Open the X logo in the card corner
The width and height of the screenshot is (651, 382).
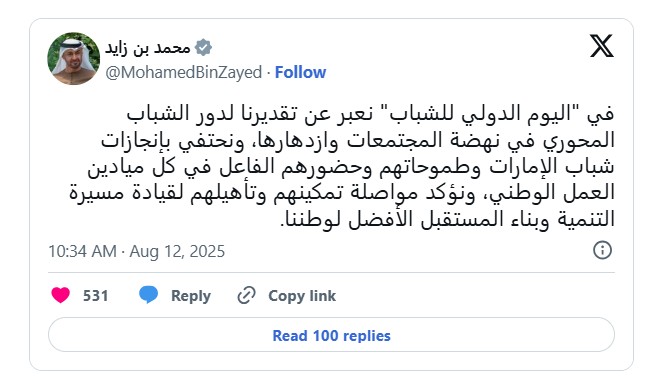coord(602,46)
